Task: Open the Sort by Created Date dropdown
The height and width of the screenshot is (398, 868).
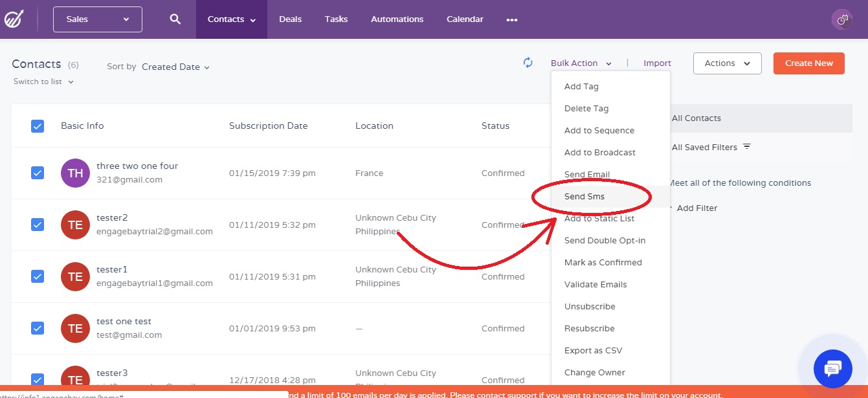Action: [x=175, y=67]
